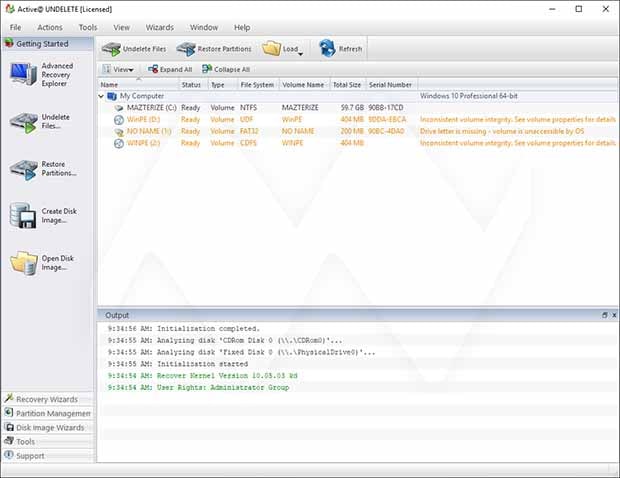Sort by Name column header
This screenshot has height=478, width=620.
click(138, 85)
